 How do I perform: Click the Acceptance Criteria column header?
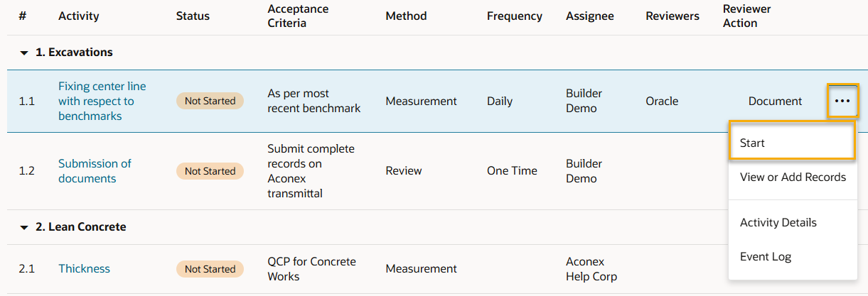click(298, 16)
